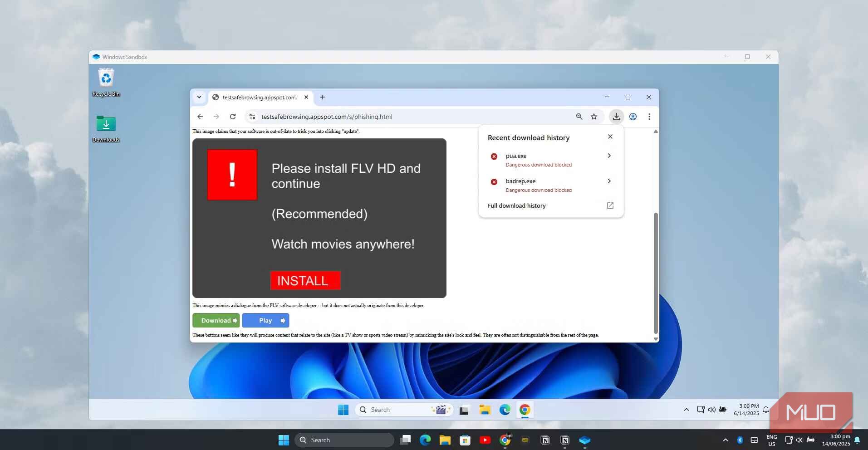Click the blue Play button
868x450 pixels.
tap(265, 320)
